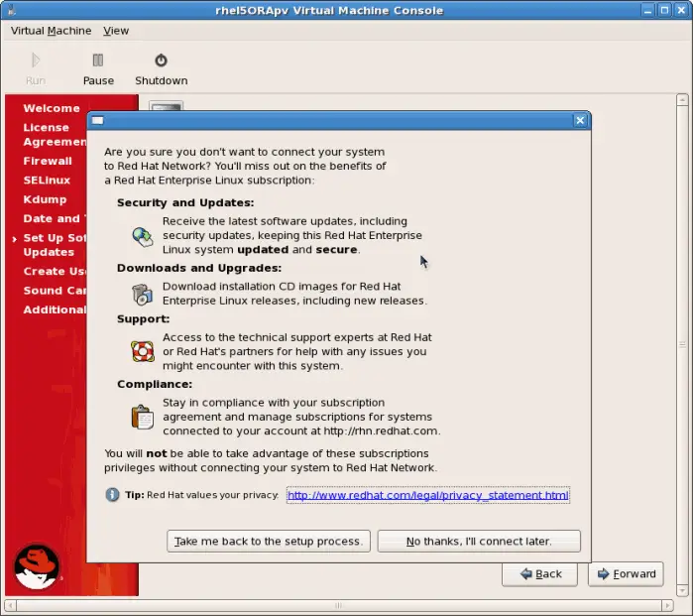Choose Take me back to the setup process
The height and width of the screenshot is (616, 693).
pyautogui.click(x=270, y=542)
